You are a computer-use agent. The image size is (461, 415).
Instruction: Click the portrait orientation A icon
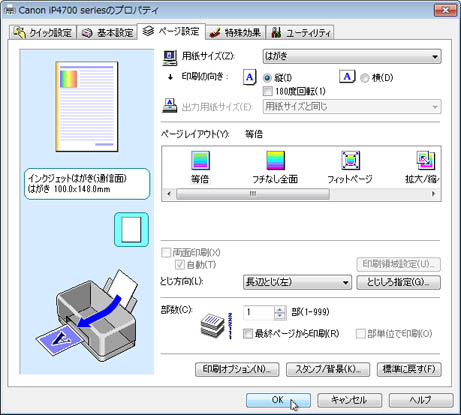click(249, 77)
